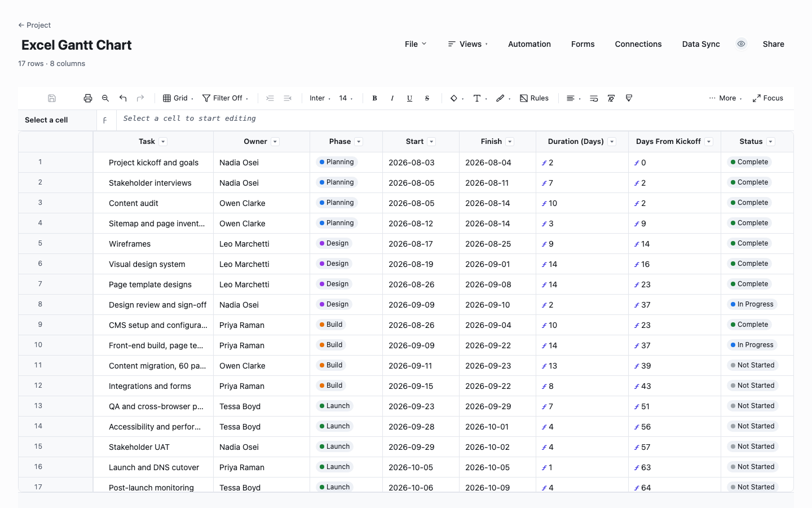This screenshot has height=508, width=812.
Task: Click the Launch tag in row 13
Action: coord(334,406)
